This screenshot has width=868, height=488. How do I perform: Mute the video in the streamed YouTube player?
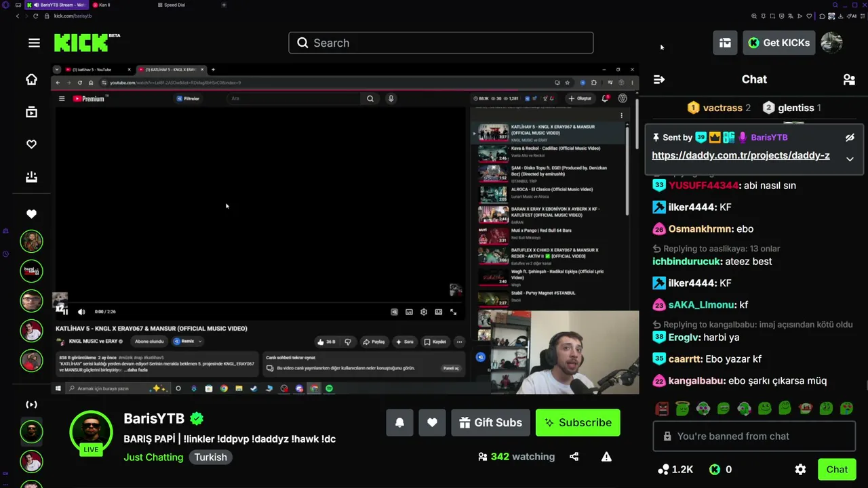[x=81, y=312]
